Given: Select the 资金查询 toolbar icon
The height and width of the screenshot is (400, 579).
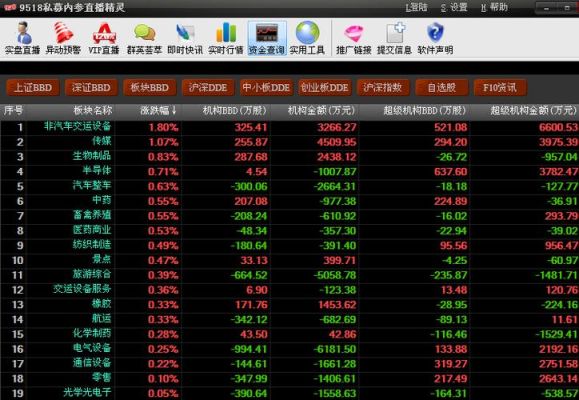Looking at the screenshot, I should (267, 38).
